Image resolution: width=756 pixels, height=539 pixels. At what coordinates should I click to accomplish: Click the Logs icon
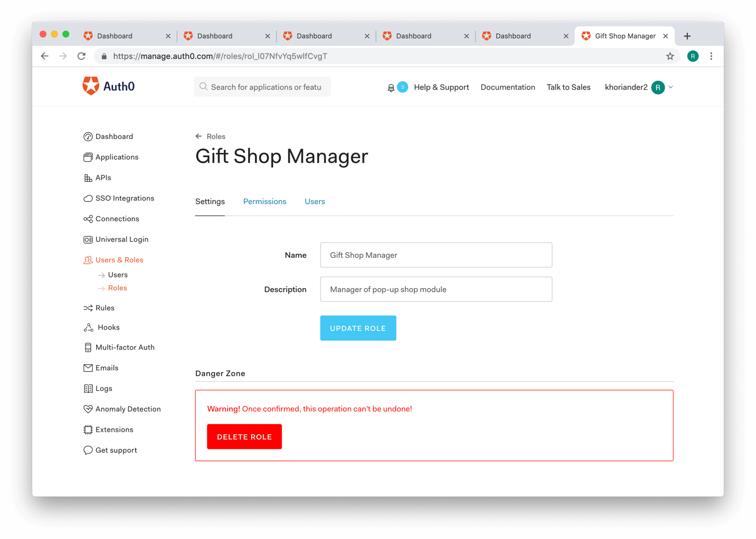(x=88, y=388)
